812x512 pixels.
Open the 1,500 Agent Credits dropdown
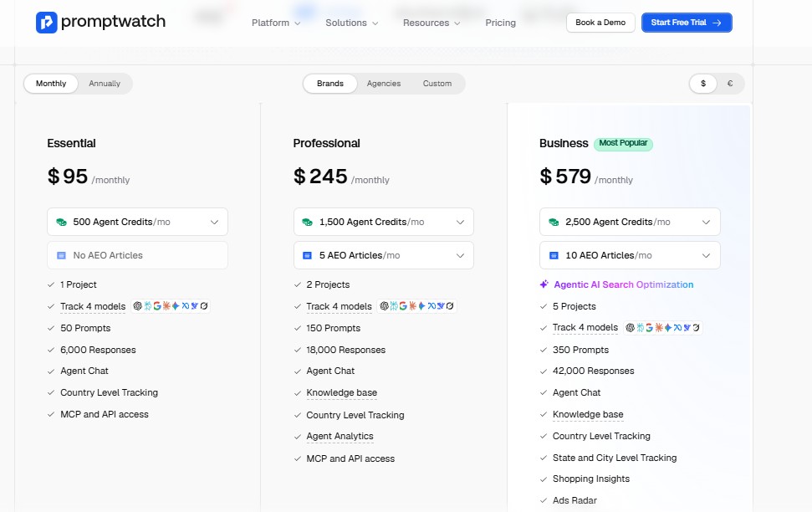tap(384, 222)
